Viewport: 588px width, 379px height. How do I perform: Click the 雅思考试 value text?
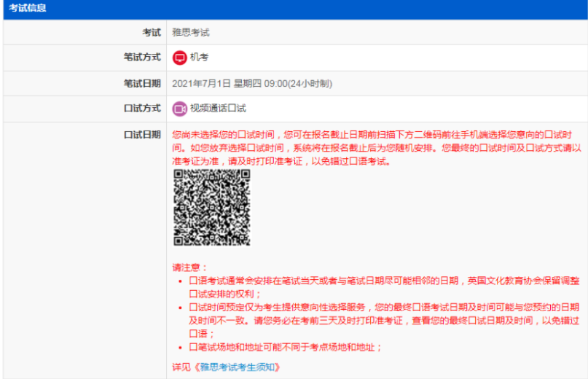(191, 33)
